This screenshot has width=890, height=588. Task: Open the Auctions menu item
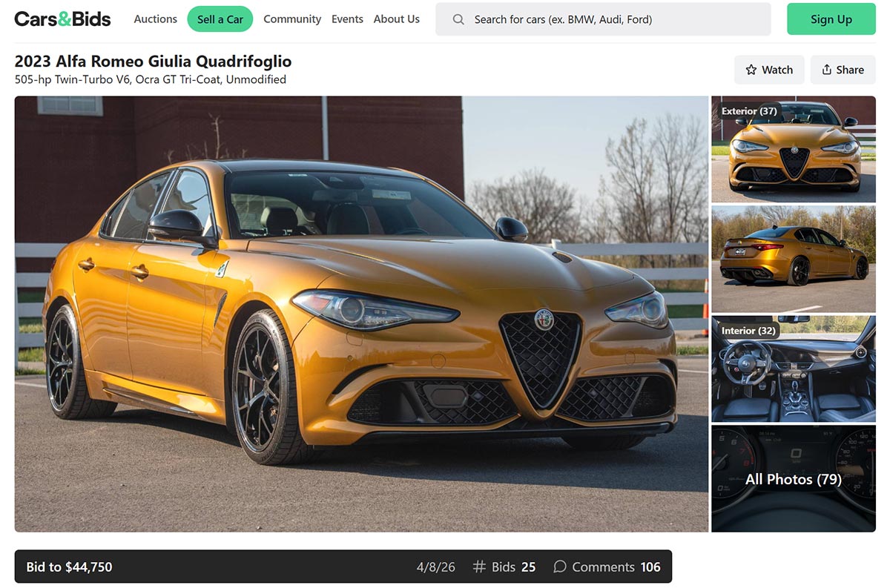155,19
